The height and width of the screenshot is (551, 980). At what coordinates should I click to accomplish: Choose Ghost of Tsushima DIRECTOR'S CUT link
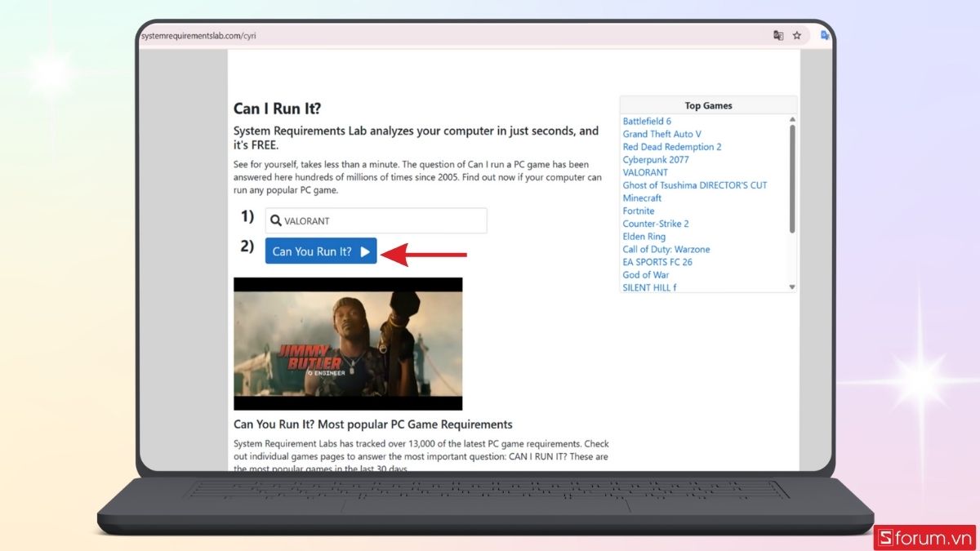point(694,185)
